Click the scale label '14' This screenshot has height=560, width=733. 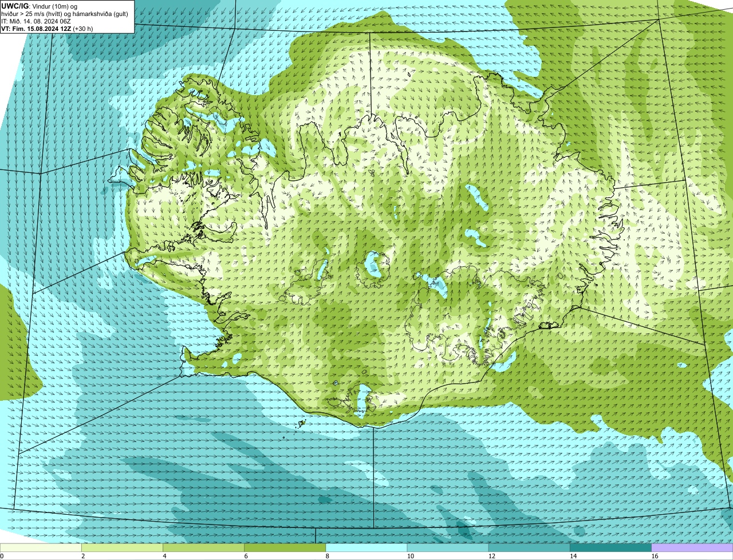573,556
